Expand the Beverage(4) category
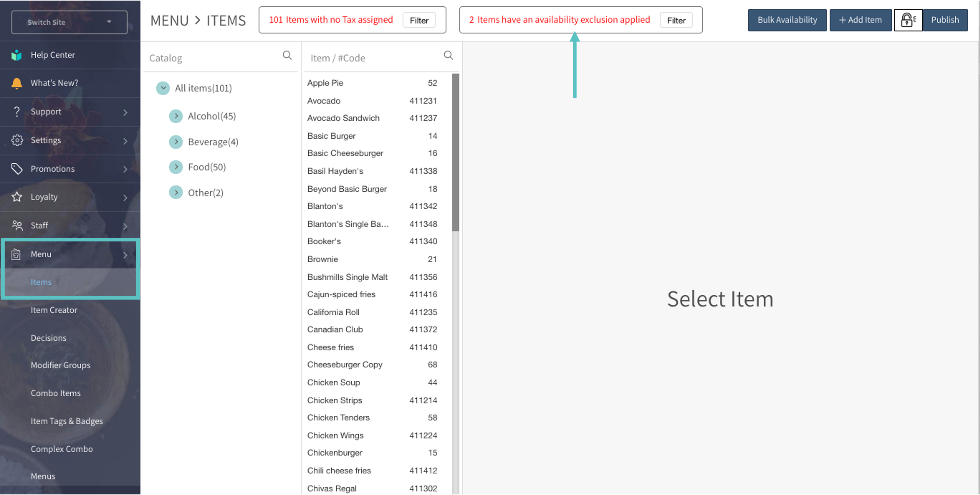This screenshot has width=980, height=495. point(176,142)
